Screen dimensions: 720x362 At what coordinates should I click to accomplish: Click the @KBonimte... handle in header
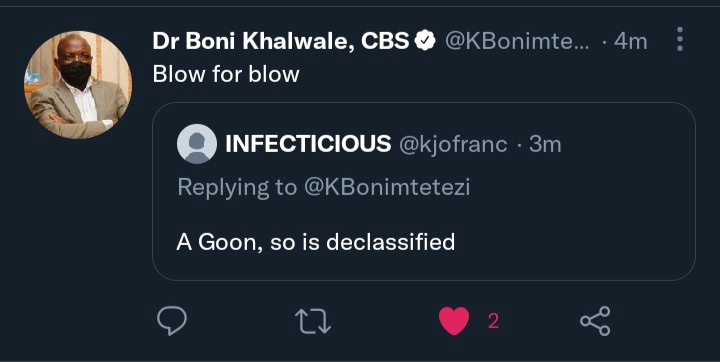tap(517, 42)
